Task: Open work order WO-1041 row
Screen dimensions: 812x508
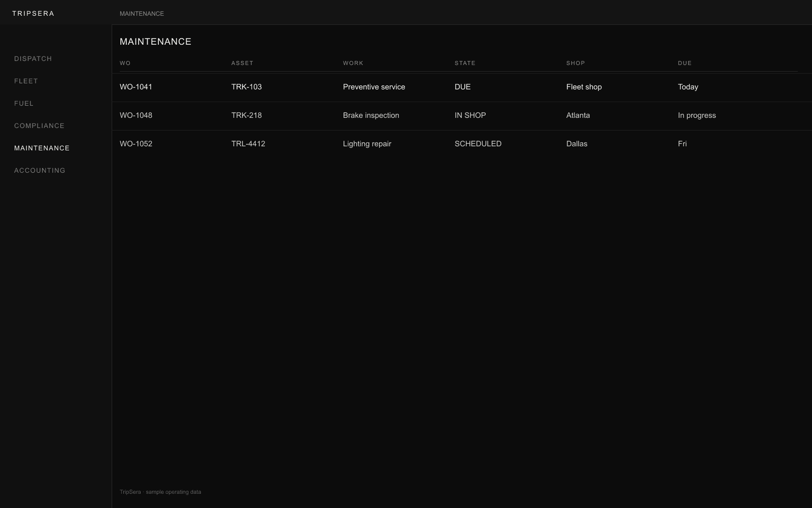Action: point(462,87)
